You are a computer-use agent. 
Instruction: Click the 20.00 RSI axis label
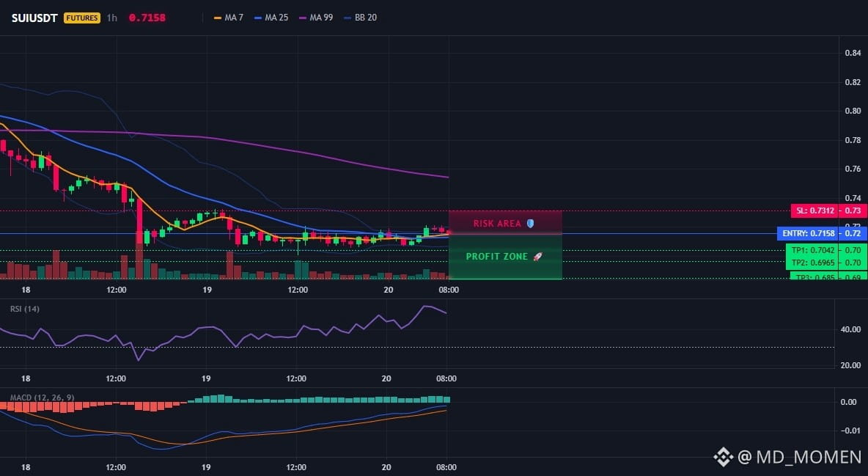point(850,365)
